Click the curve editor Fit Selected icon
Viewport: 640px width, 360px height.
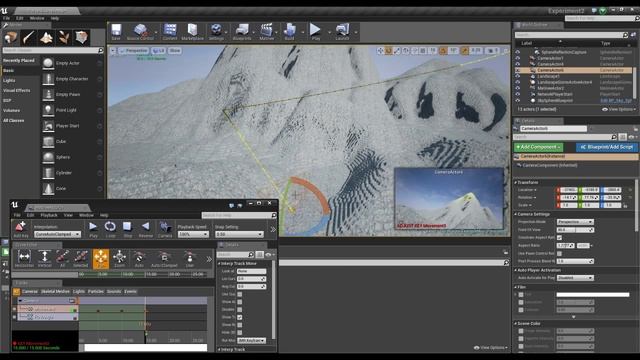click(80, 259)
